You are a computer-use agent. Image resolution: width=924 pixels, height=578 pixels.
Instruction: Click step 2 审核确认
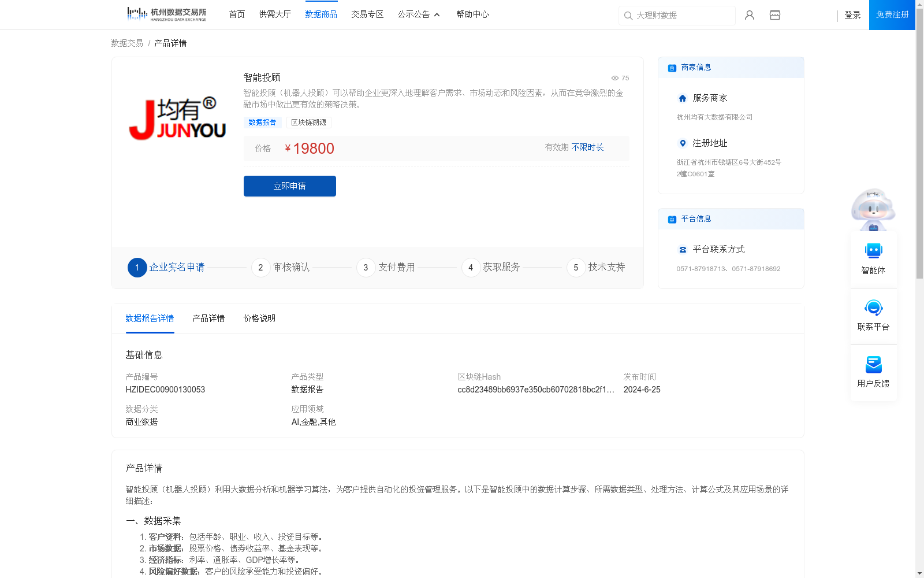[x=281, y=268]
